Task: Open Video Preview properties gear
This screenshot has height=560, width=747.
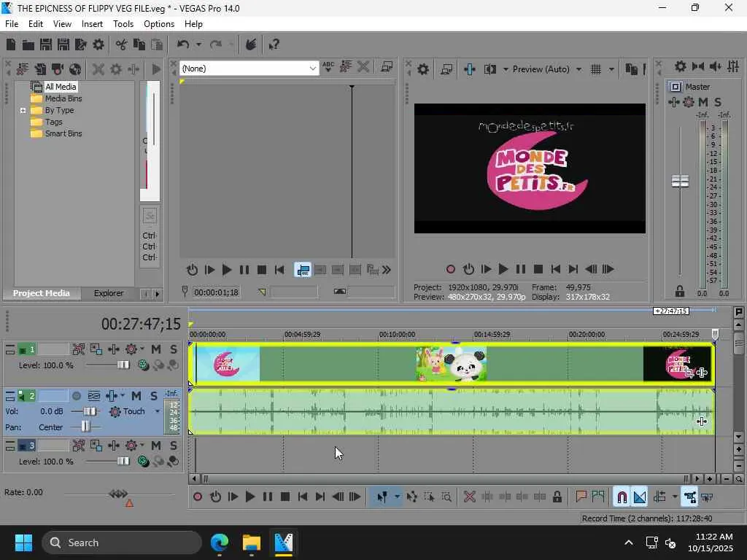Action: [423, 69]
